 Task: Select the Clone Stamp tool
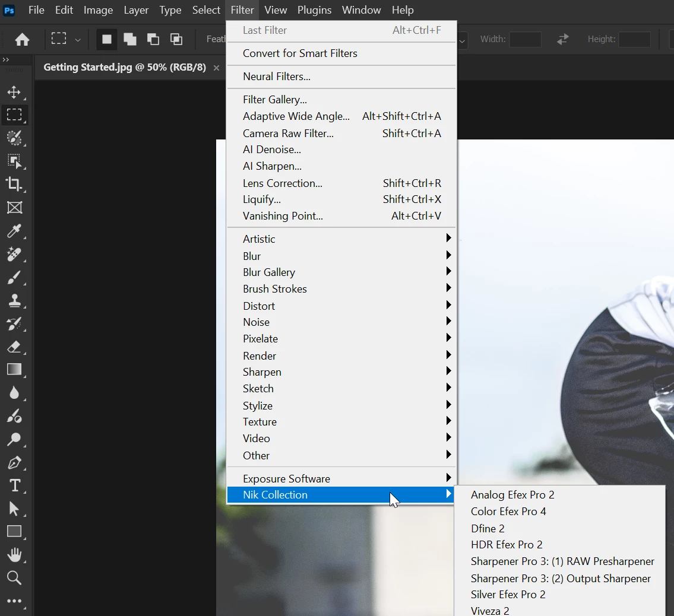pyautogui.click(x=14, y=301)
